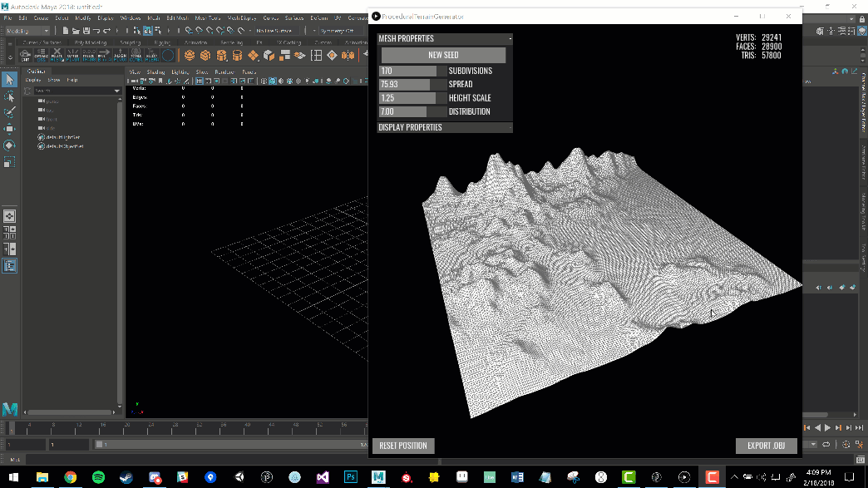Open Photoshop from the taskbar
Image resolution: width=868 pixels, height=488 pixels.
(x=350, y=477)
